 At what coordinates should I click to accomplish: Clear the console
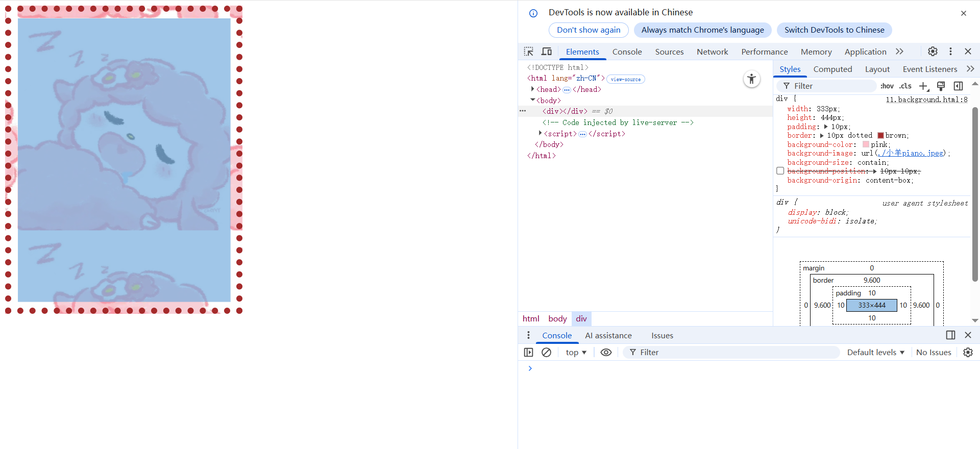point(546,353)
